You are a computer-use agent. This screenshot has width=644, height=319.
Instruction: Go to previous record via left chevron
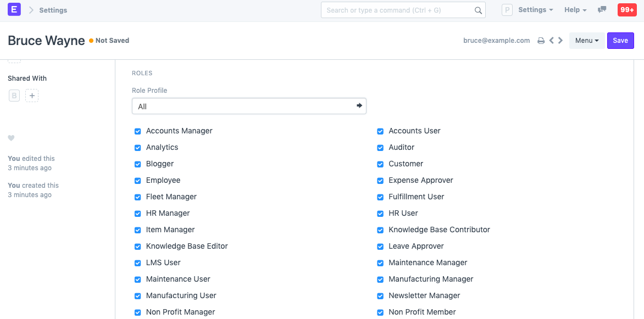551,40
